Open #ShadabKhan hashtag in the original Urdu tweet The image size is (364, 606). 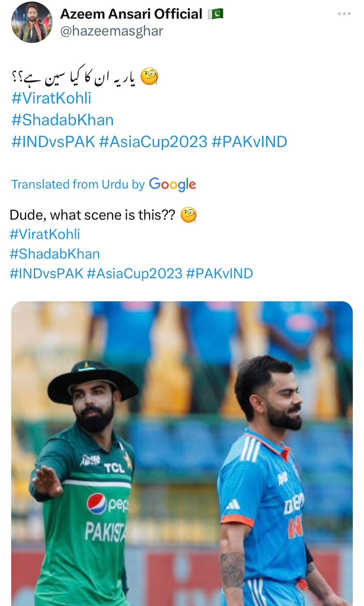point(62,120)
